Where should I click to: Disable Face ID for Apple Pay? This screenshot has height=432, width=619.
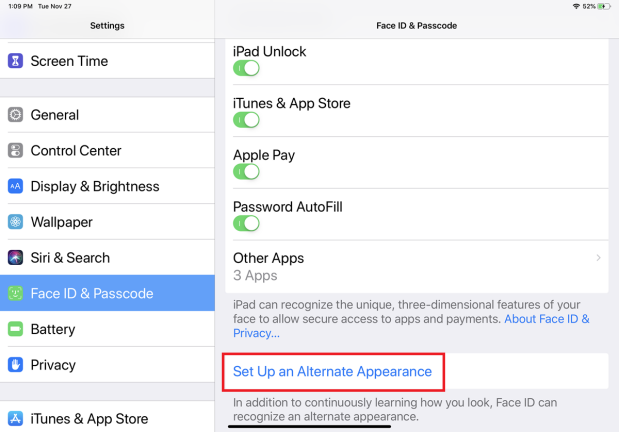point(246,172)
